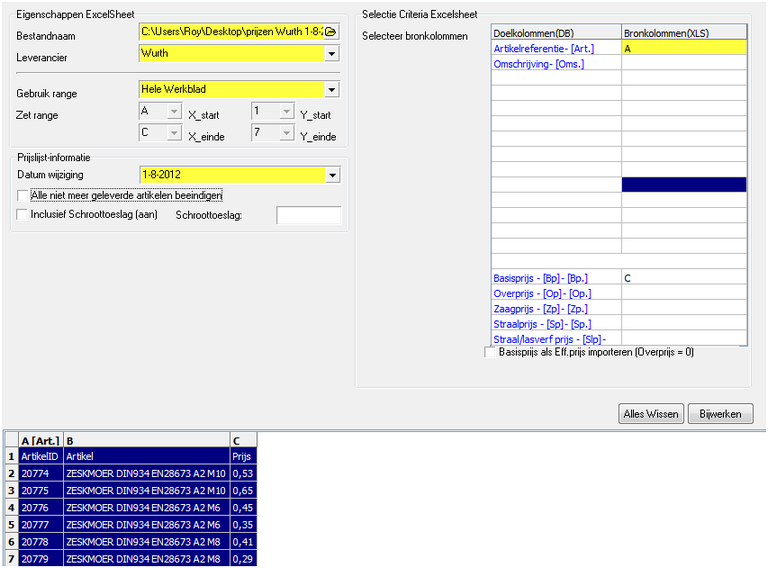Screen dimensions: 768x568
Task: Click article ID cell 20777
Action: pos(41,525)
